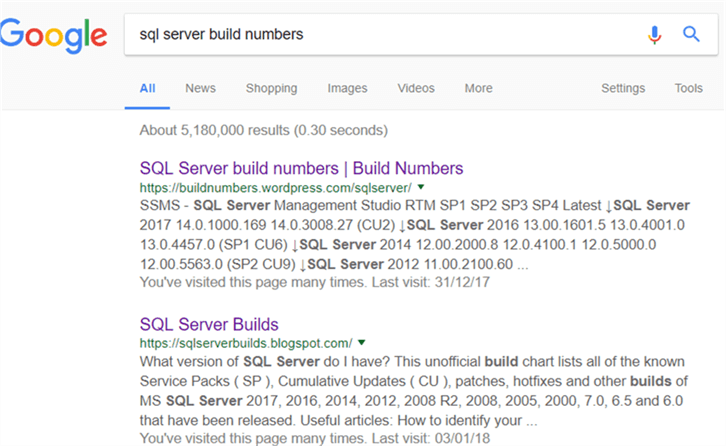
Task: Open the 'SQL Server Builds' result
Action: pyautogui.click(x=209, y=324)
